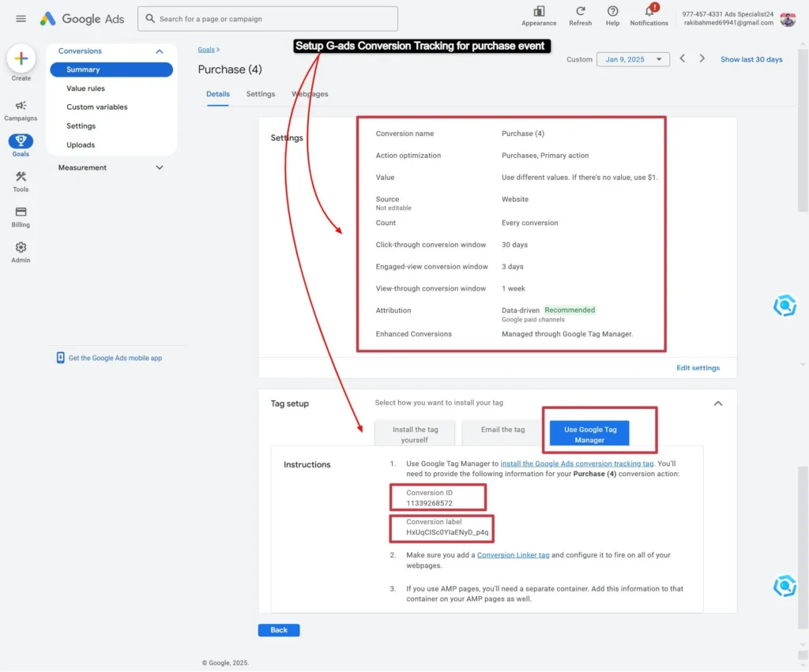Go to next date range arrow
Image resolution: width=809 pixels, height=672 pixels.
[702, 58]
